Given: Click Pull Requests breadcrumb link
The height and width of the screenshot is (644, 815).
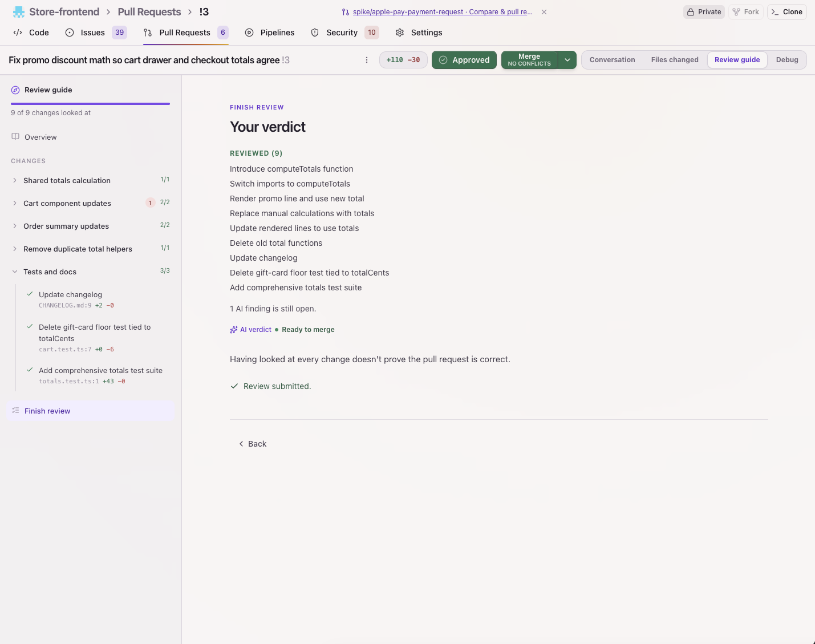Looking at the screenshot, I should (x=149, y=12).
